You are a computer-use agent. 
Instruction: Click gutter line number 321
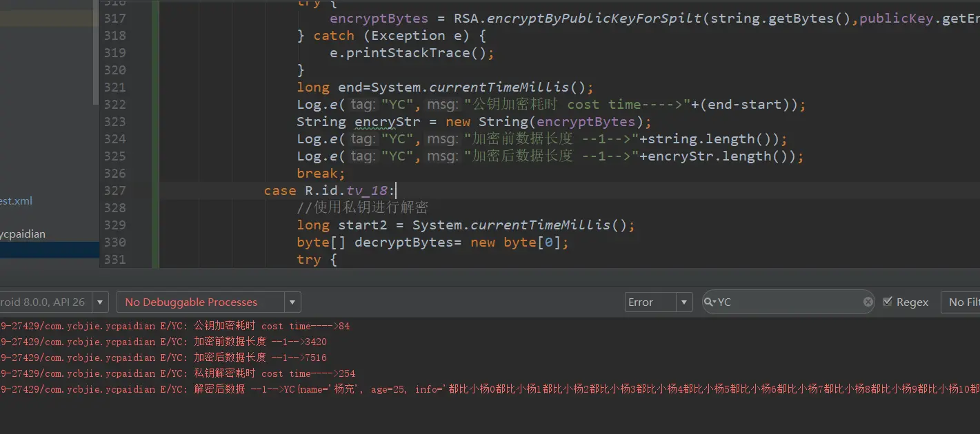tap(114, 87)
